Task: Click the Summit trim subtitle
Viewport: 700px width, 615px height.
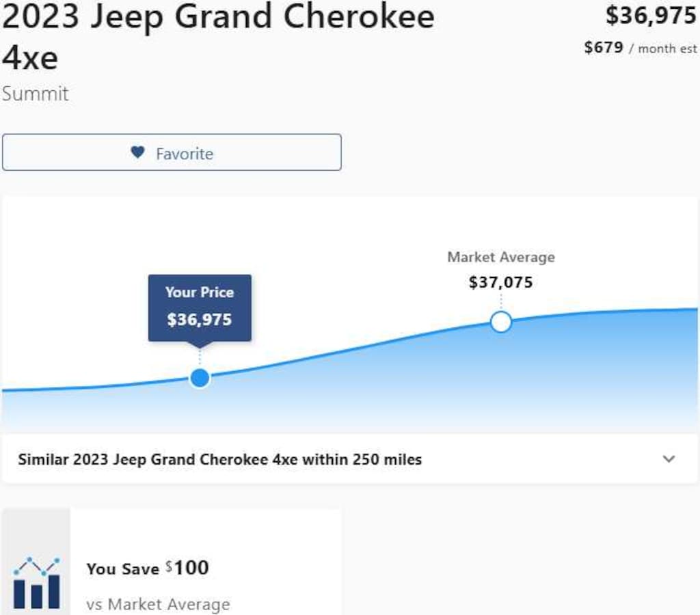Action: pyautogui.click(x=35, y=94)
